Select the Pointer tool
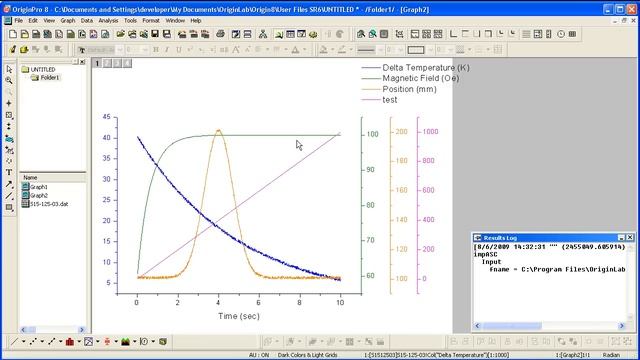The image size is (640, 360). (x=9, y=69)
